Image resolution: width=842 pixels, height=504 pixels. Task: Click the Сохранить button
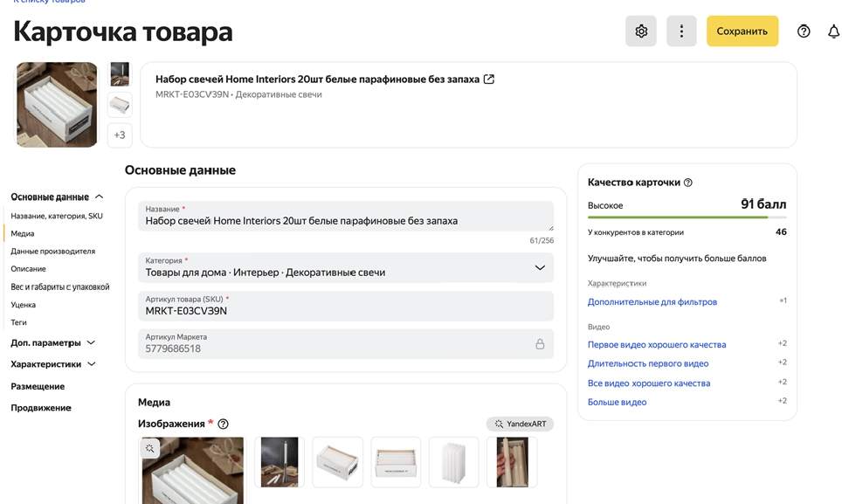[x=742, y=31]
